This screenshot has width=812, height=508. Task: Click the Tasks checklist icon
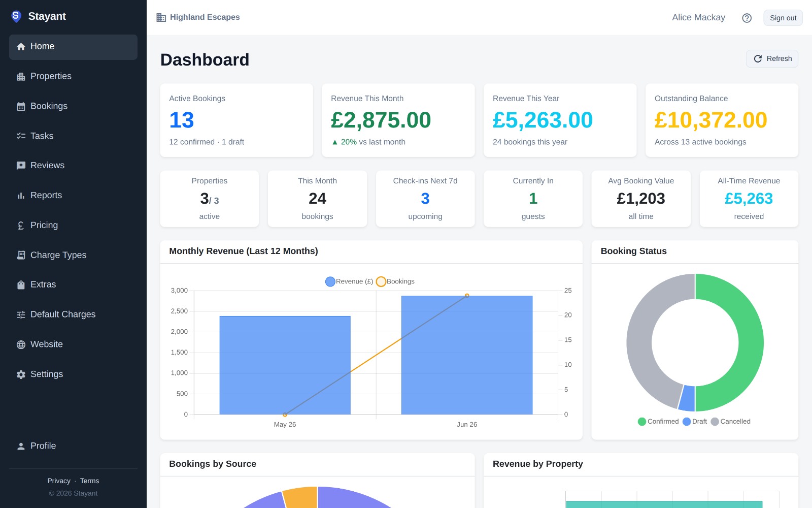(21, 136)
